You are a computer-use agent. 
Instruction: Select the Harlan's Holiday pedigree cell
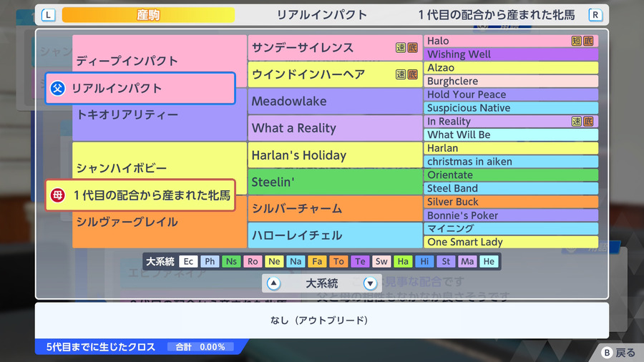click(335, 155)
